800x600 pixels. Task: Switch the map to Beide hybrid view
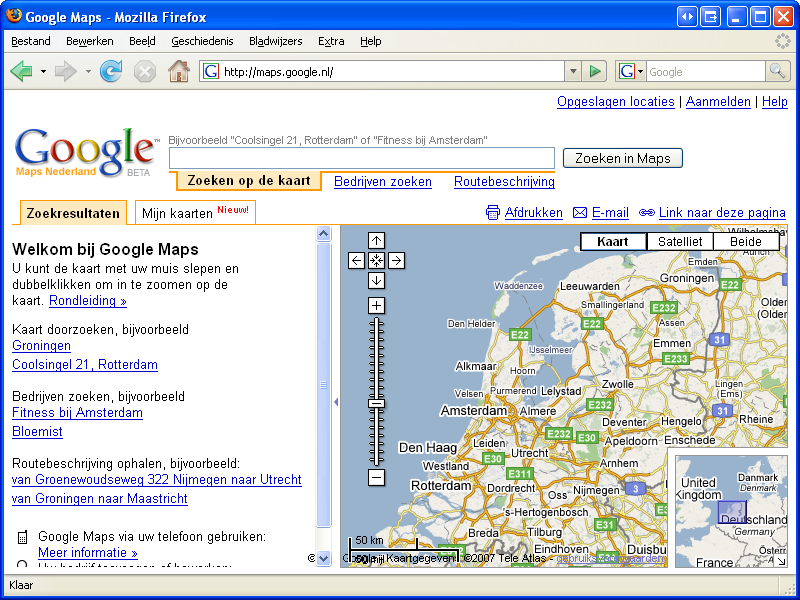tap(745, 241)
